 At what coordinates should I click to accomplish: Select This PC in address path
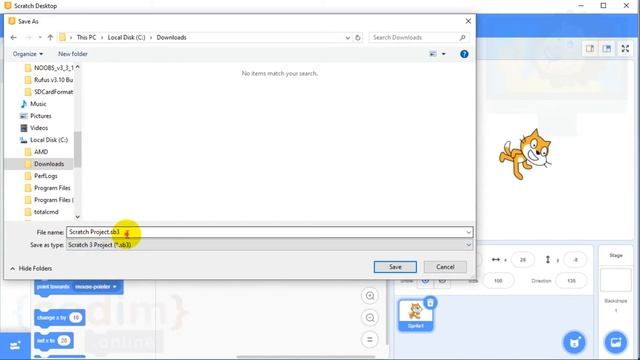tap(87, 38)
